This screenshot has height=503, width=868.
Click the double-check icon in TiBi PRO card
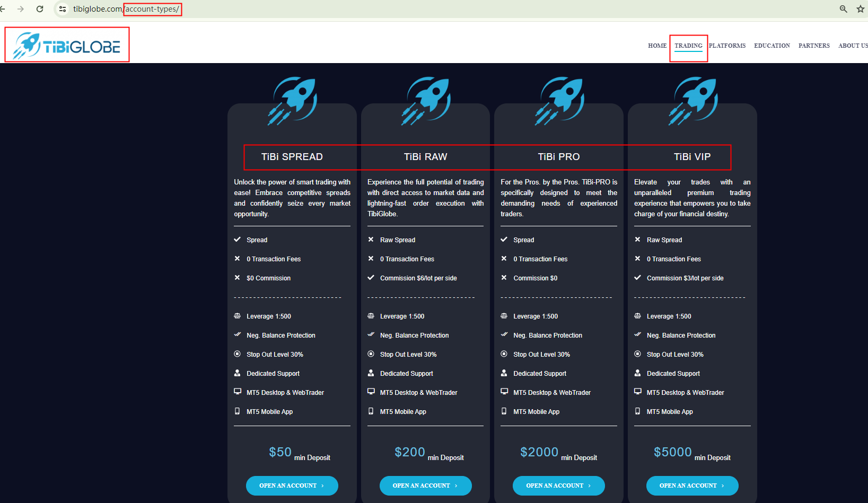pos(504,334)
